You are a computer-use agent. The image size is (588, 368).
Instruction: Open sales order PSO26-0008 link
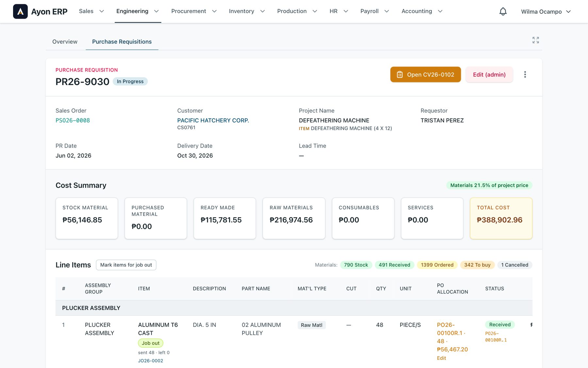pos(73,120)
